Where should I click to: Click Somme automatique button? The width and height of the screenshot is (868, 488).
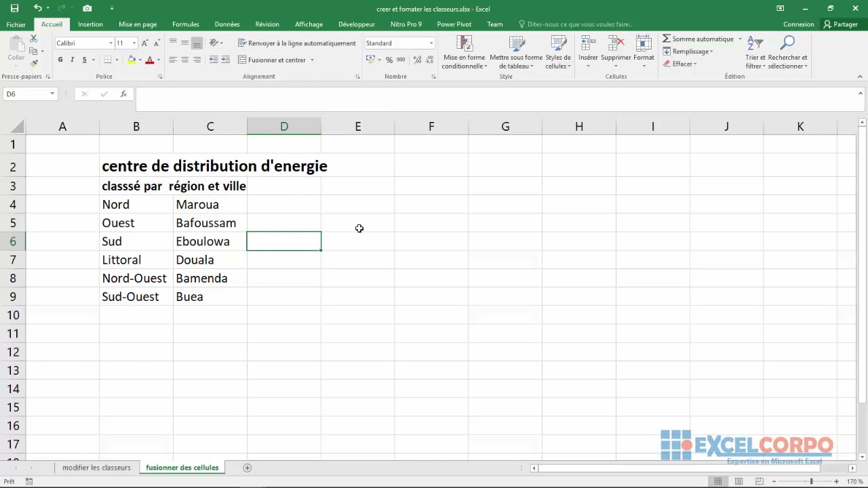point(698,39)
